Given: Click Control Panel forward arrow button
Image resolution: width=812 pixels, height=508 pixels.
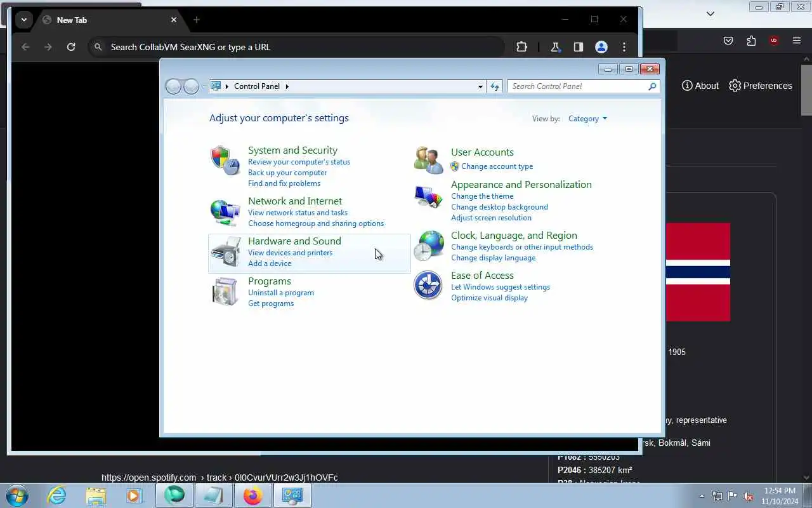Looking at the screenshot, I should click(191, 86).
